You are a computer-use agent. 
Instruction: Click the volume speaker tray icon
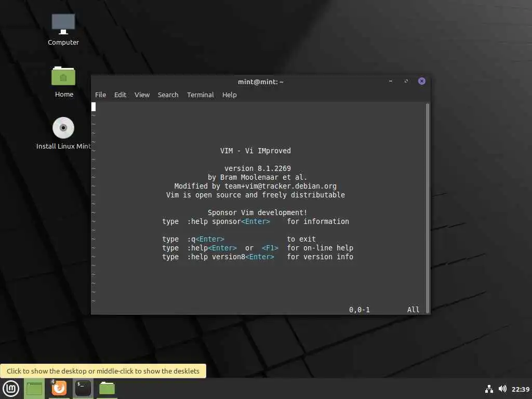(502, 389)
